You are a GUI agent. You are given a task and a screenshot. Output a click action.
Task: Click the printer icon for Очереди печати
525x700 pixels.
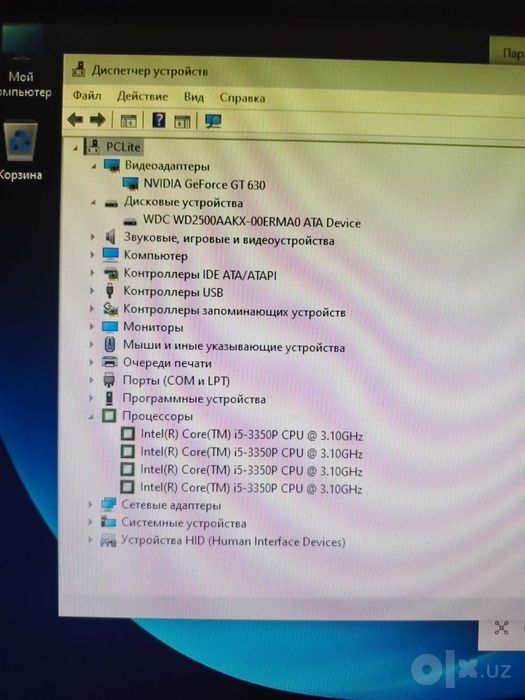(109, 362)
